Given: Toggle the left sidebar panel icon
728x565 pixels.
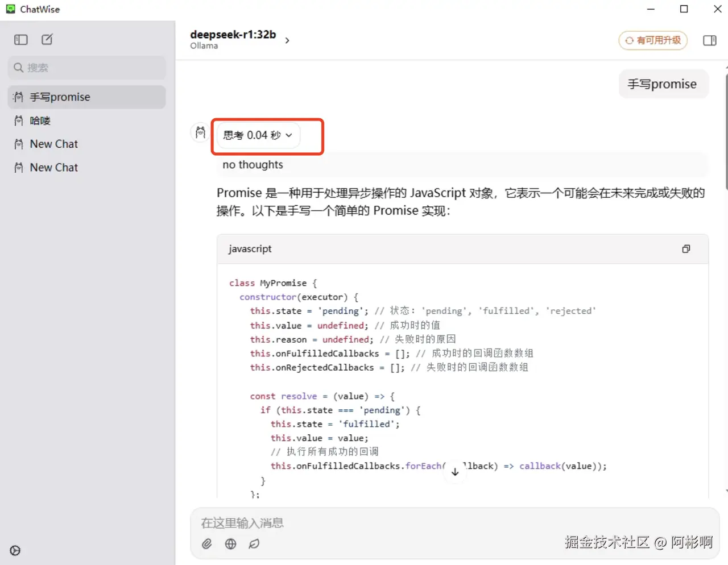Looking at the screenshot, I should [x=21, y=39].
